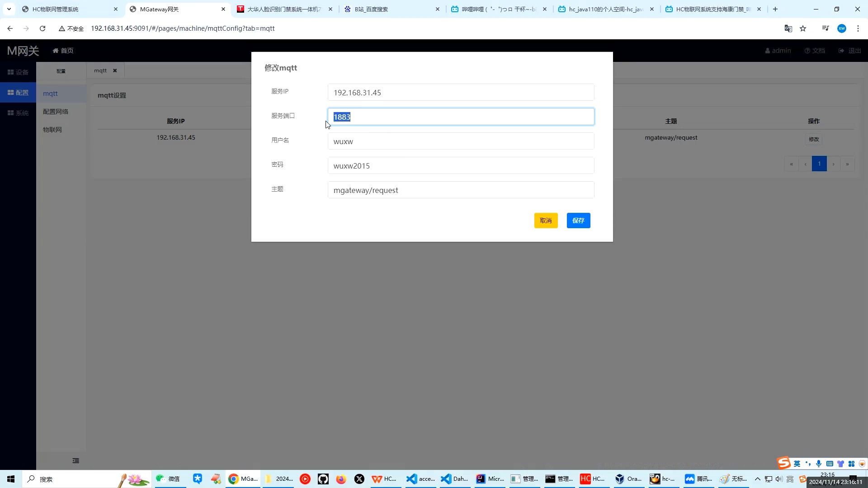The width and height of the screenshot is (868, 488).
Task: Click the 用户名 username input field
Action: [461, 141]
